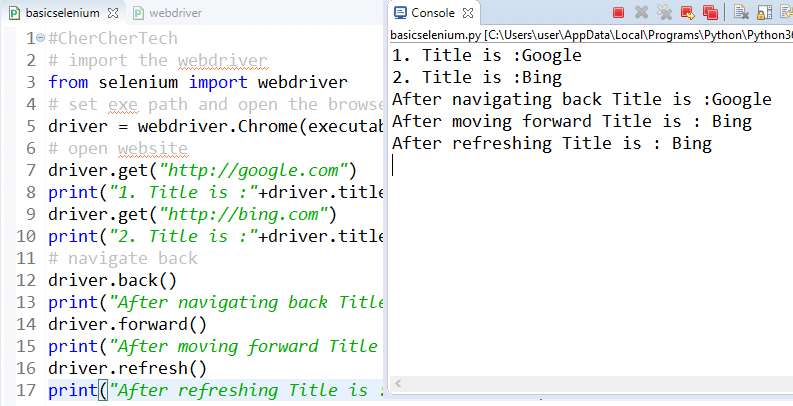Click the driver.get google.com line
Image resolution: width=793 pixels, height=406 pixels.
[202, 170]
